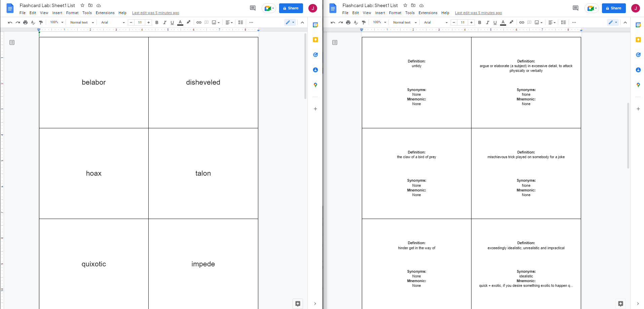This screenshot has height=309, width=644.
Task: Open 'Last edit was 5 minutes ago' link on left
Action: coord(155,13)
